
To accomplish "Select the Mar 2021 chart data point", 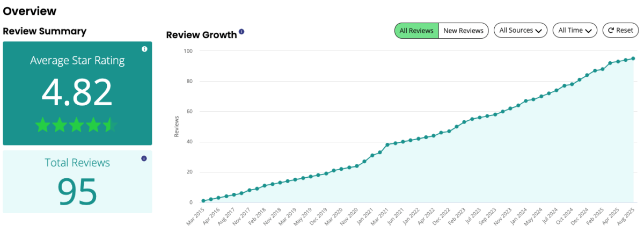I will point(387,144).
